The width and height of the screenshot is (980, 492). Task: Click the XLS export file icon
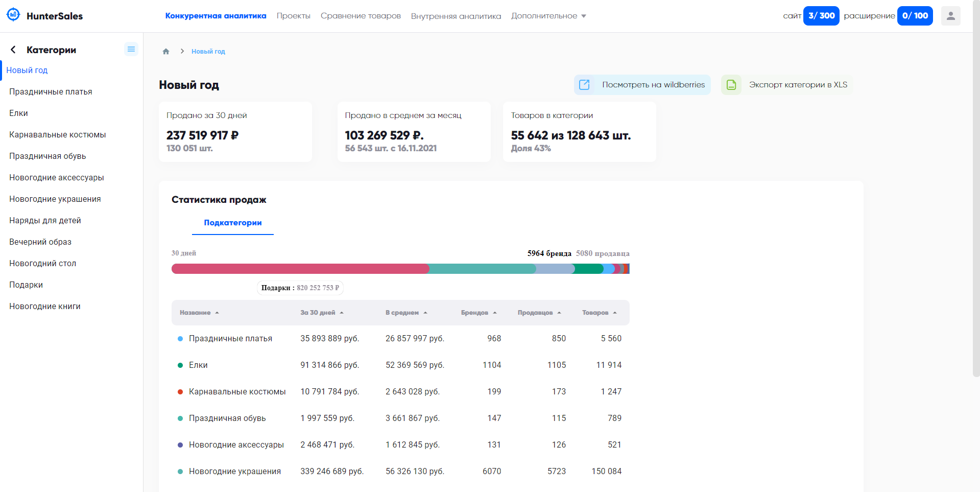tap(731, 85)
